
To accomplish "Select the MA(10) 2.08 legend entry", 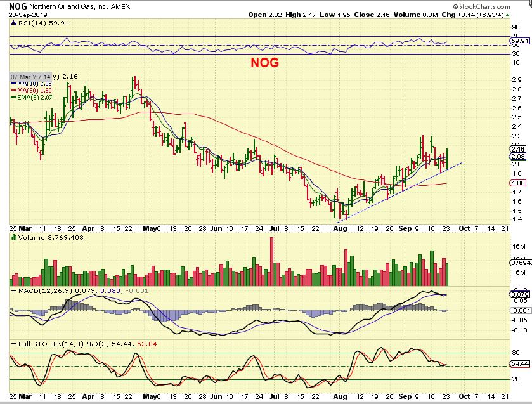I will click(x=32, y=84).
